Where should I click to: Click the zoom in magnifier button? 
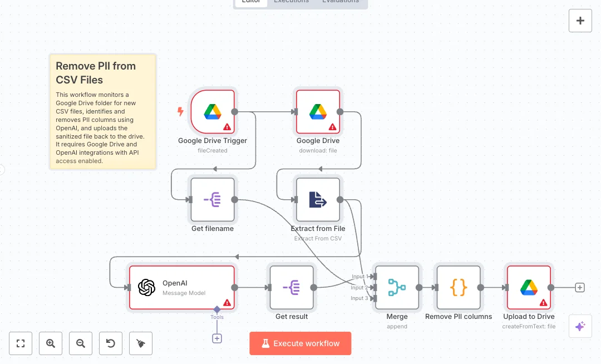point(51,343)
